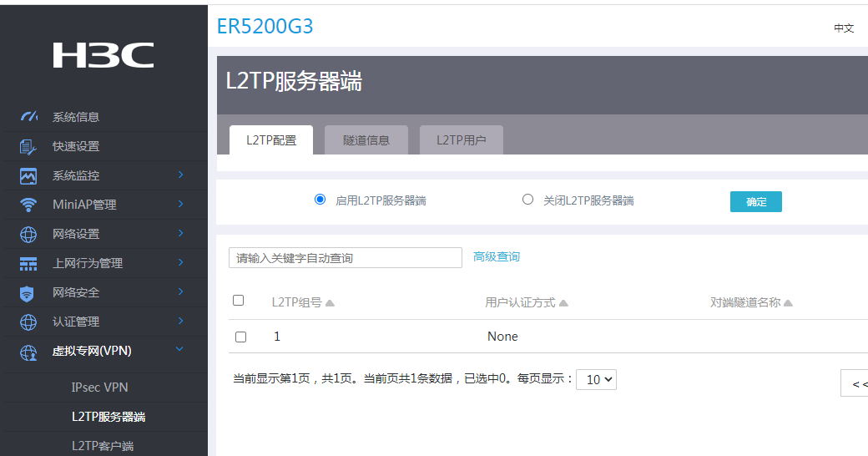Expand 网络安全 chevron

[180, 291]
